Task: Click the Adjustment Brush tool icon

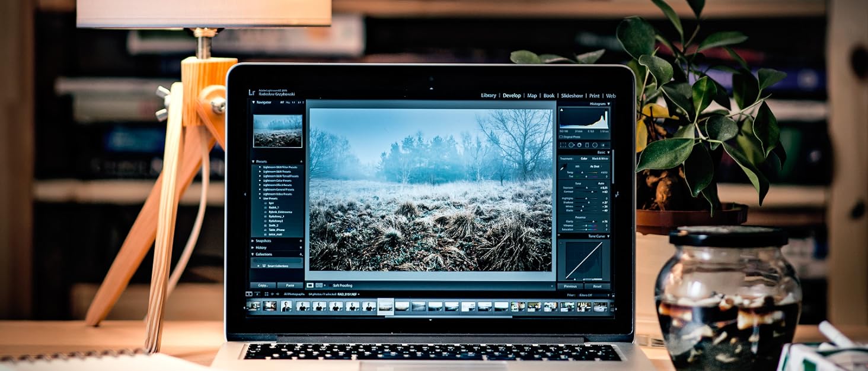Action: click(603, 145)
